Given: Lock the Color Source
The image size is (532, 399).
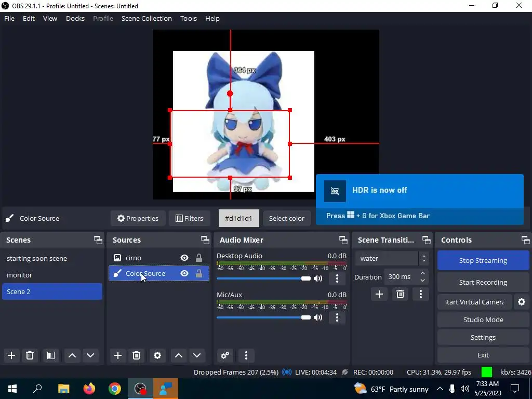Looking at the screenshot, I should point(199,273).
